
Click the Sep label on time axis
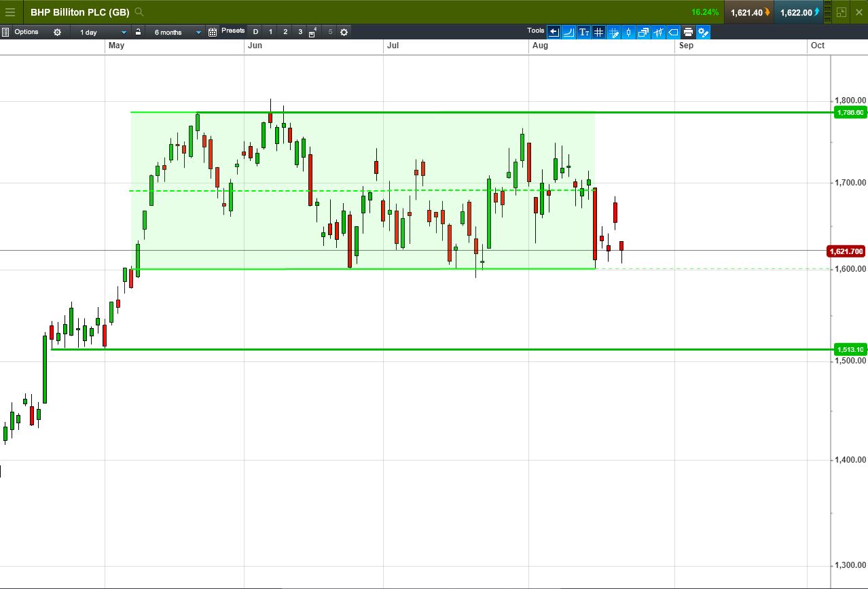pos(686,46)
